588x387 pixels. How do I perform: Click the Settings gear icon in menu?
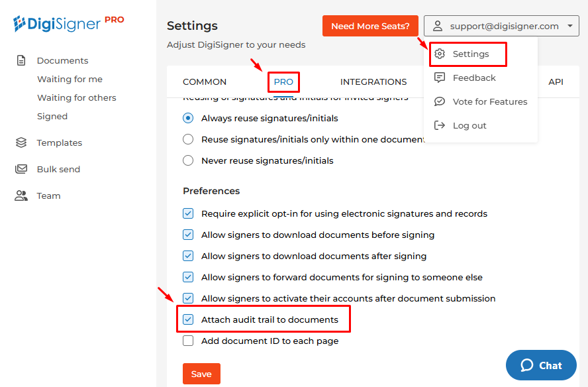440,54
